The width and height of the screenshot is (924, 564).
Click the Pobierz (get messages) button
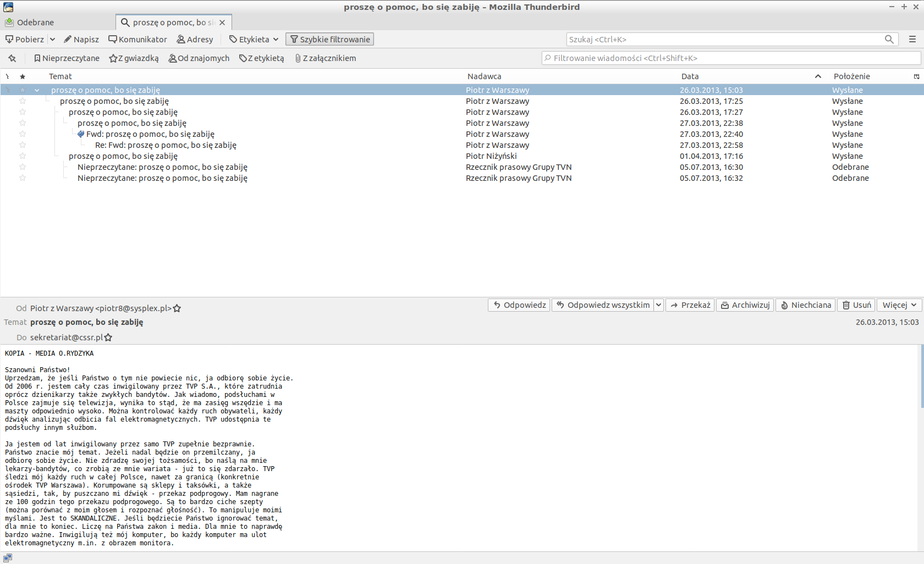[25, 40]
